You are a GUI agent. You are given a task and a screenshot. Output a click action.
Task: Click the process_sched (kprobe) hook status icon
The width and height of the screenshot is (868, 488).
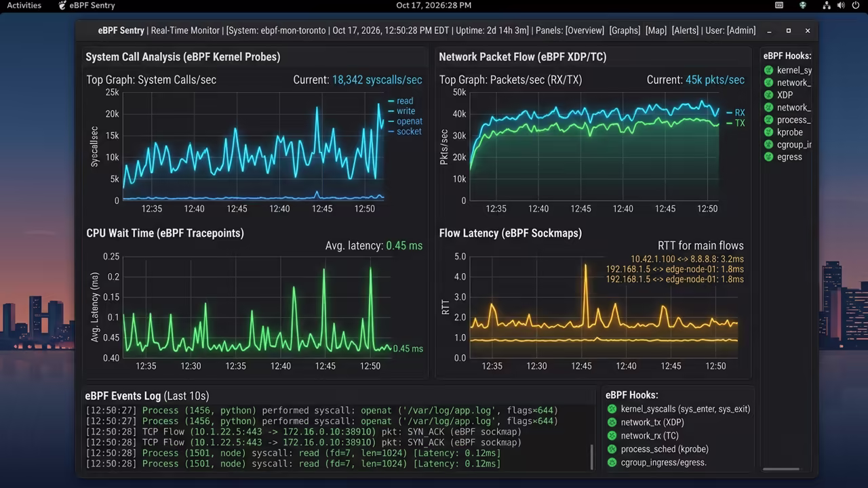(612, 449)
